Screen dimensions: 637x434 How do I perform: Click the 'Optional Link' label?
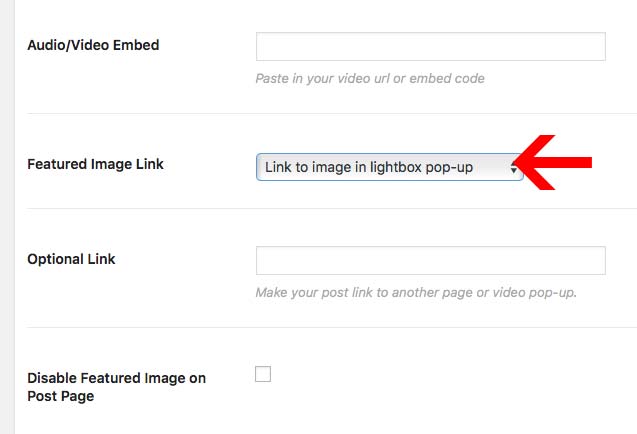point(71,259)
